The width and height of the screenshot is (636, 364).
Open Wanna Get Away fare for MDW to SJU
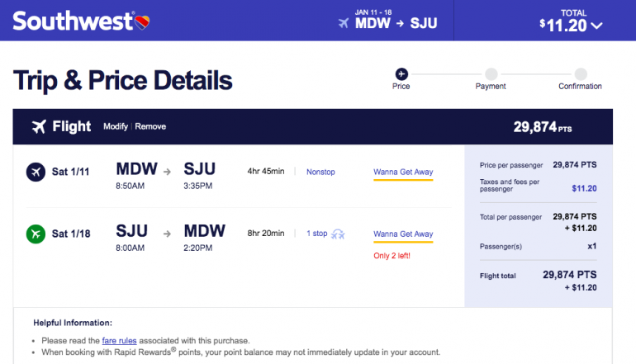tap(403, 173)
